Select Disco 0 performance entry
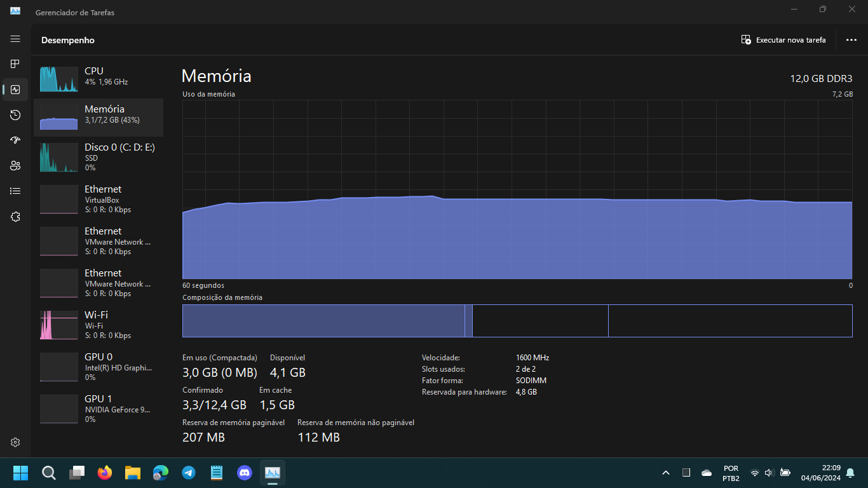This screenshot has width=868, height=488. pos(98,157)
